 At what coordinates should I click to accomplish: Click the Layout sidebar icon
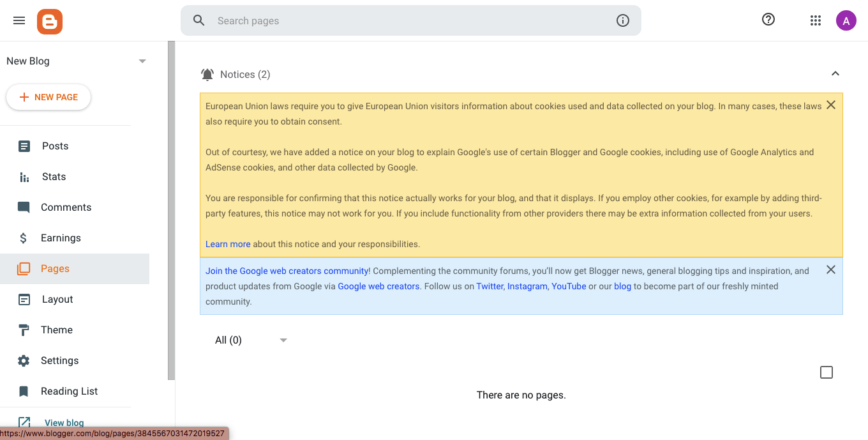click(24, 300)
